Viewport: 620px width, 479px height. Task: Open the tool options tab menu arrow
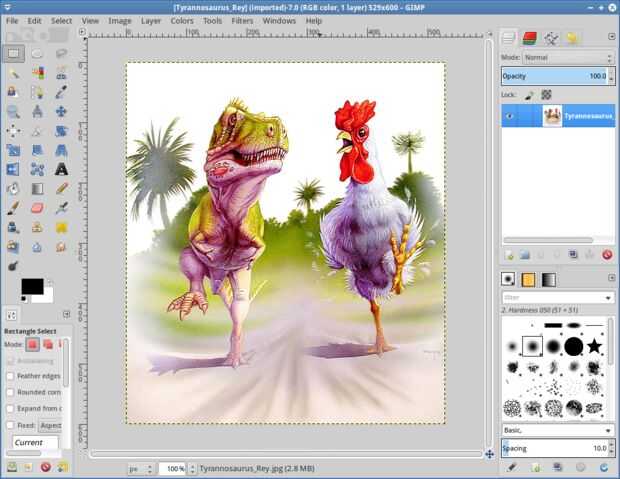66,314
